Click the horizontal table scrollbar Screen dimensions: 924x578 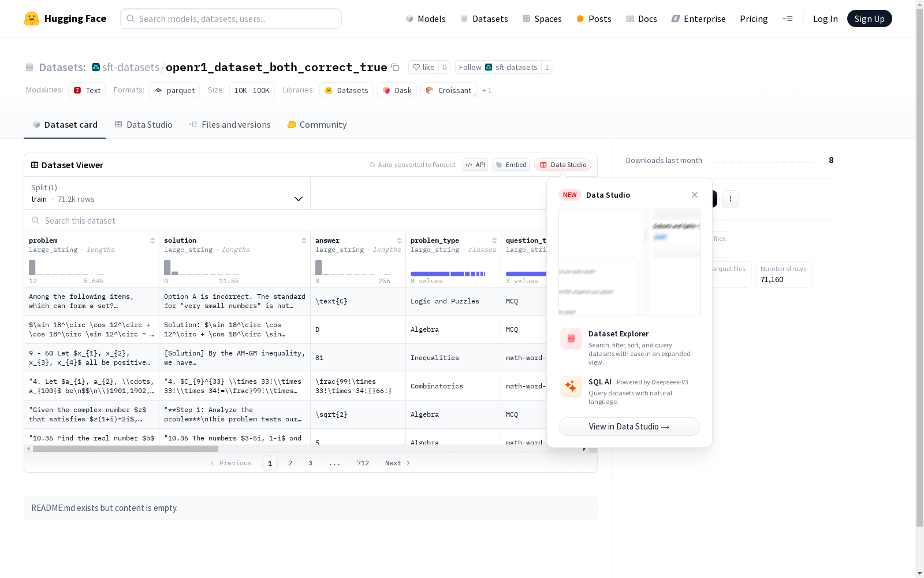(x=125, y=449)
